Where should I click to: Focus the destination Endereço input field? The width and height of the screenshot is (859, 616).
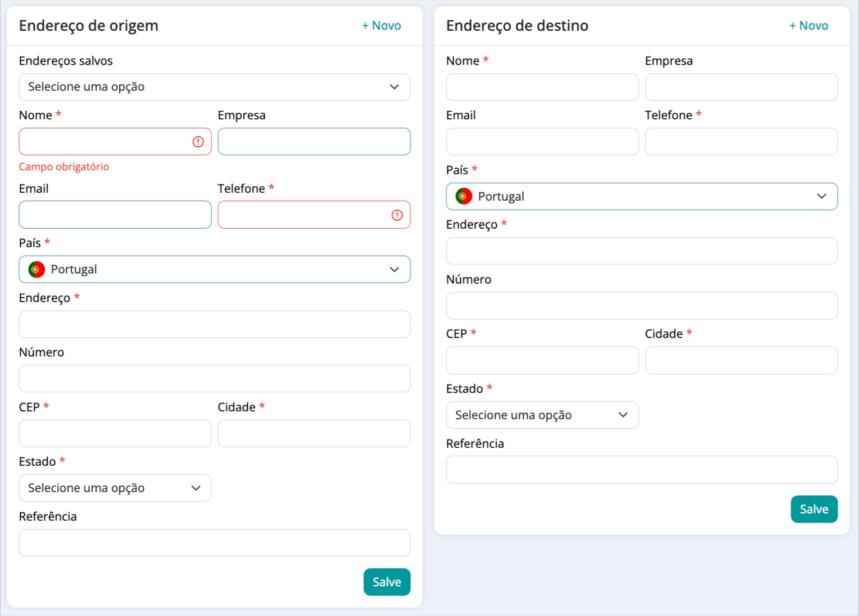[x=642, y=251]
